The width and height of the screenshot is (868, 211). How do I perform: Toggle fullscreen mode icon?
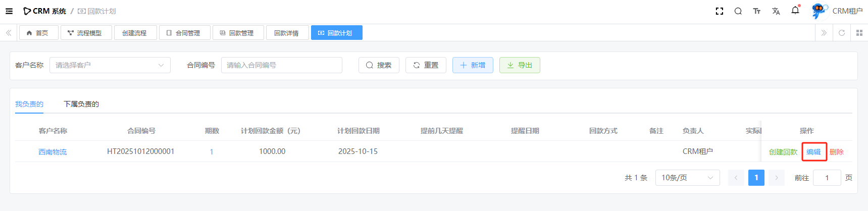[720, 11]
